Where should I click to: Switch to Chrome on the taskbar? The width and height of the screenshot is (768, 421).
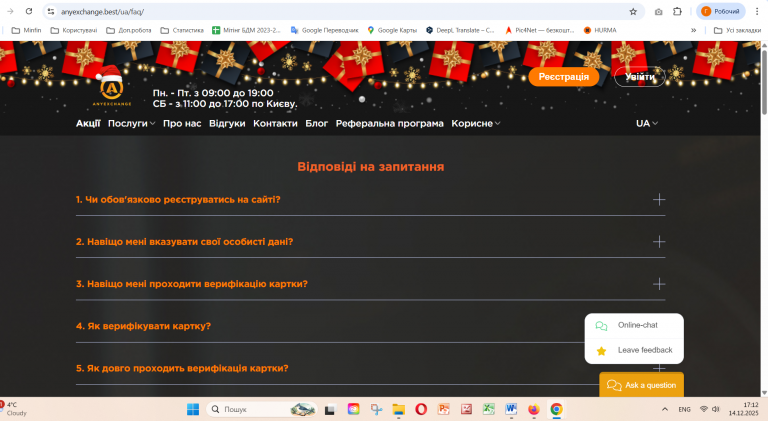point(556,409)
